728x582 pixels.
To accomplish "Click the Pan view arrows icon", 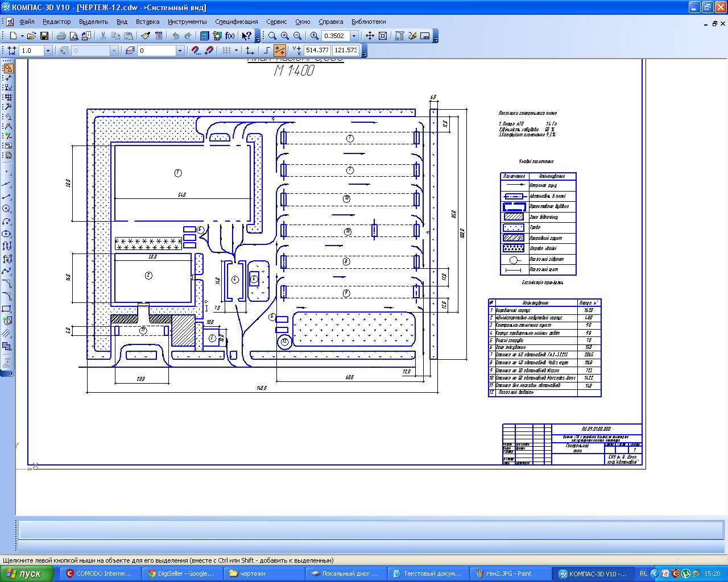I will (370, 36).
